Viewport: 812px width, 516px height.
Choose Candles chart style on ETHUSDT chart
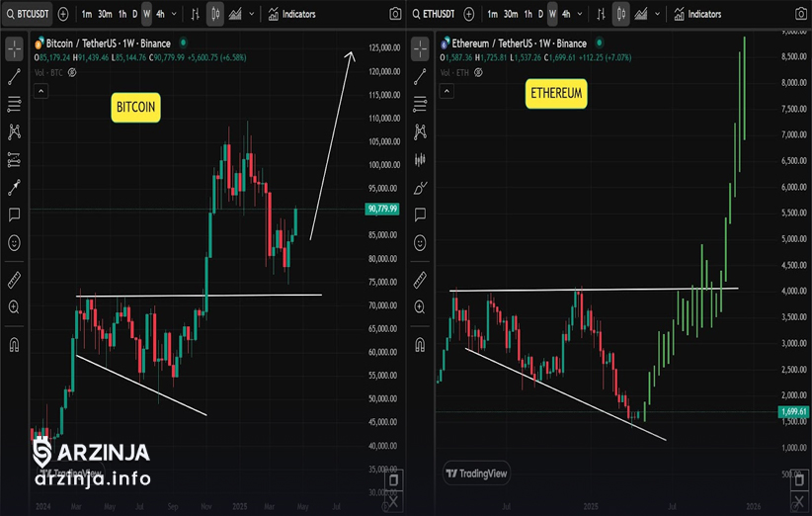(621, 14)
